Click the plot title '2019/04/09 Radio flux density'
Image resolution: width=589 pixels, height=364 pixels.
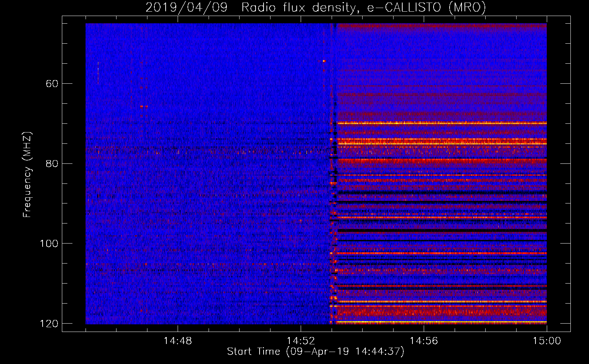pyautogui.click(x=316, y=7)
